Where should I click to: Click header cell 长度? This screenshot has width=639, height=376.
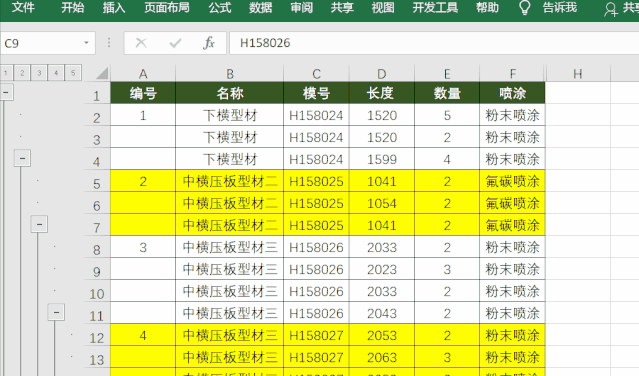(x=382, y=93)
